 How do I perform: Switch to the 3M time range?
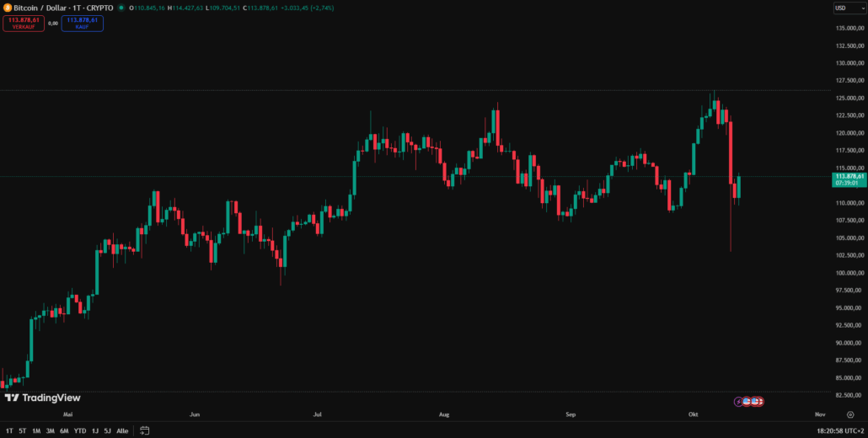click(x=51, y=430)
